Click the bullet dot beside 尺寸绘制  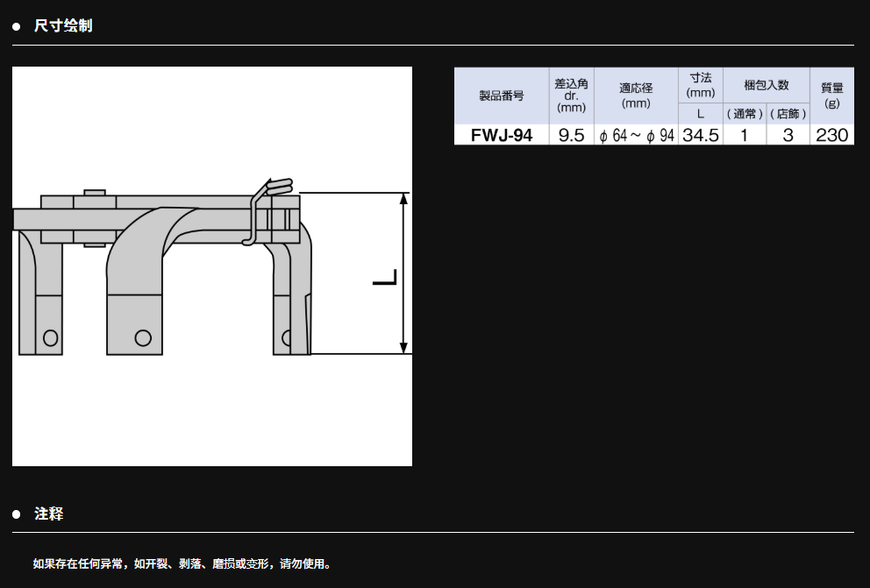16,26
